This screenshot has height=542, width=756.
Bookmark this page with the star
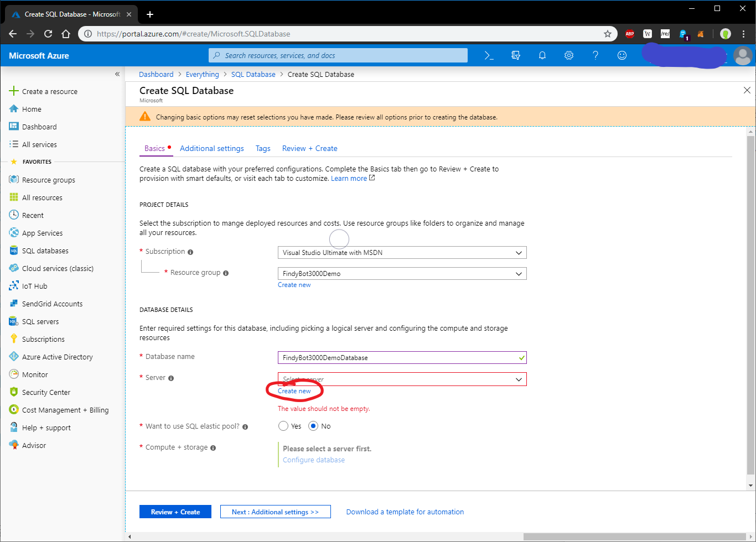608,34
